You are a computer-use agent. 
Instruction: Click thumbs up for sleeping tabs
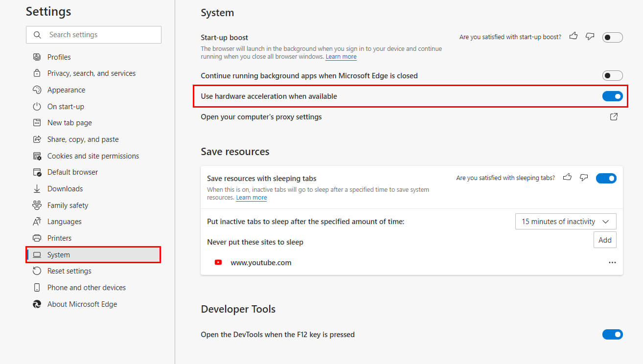(568, 178)
